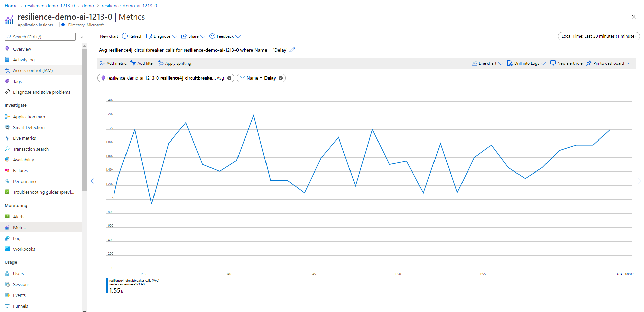Screen dimensions: 644x312
Task: Click the Refresh icon in the toolbar
Action: tap(125, 36)
